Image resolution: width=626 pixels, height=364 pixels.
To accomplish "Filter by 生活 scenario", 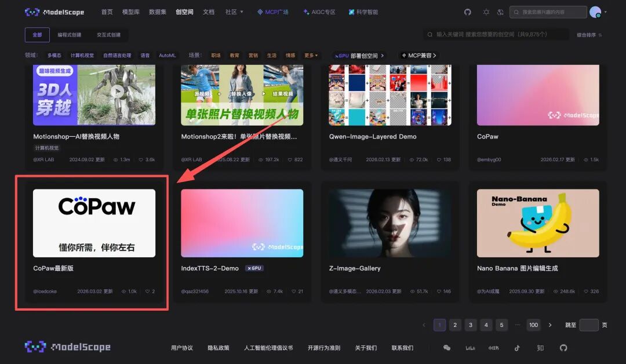I will click(x=272, y=56).
